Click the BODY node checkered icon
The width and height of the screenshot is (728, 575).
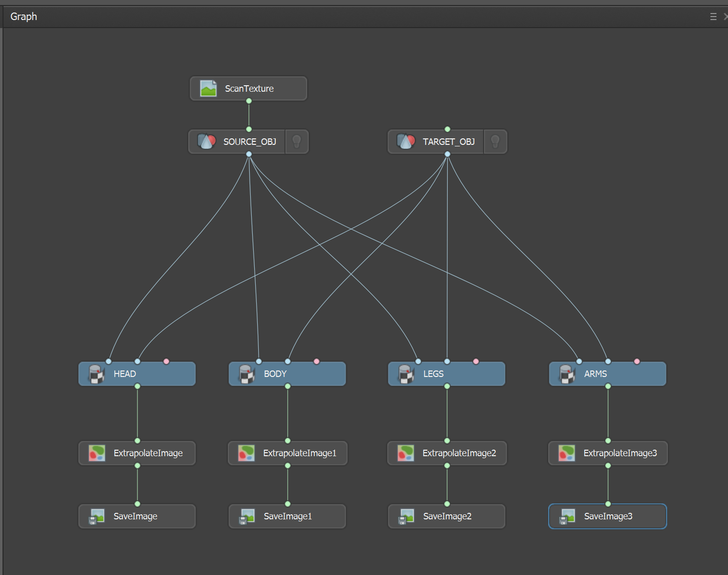[x=247, y=374]
